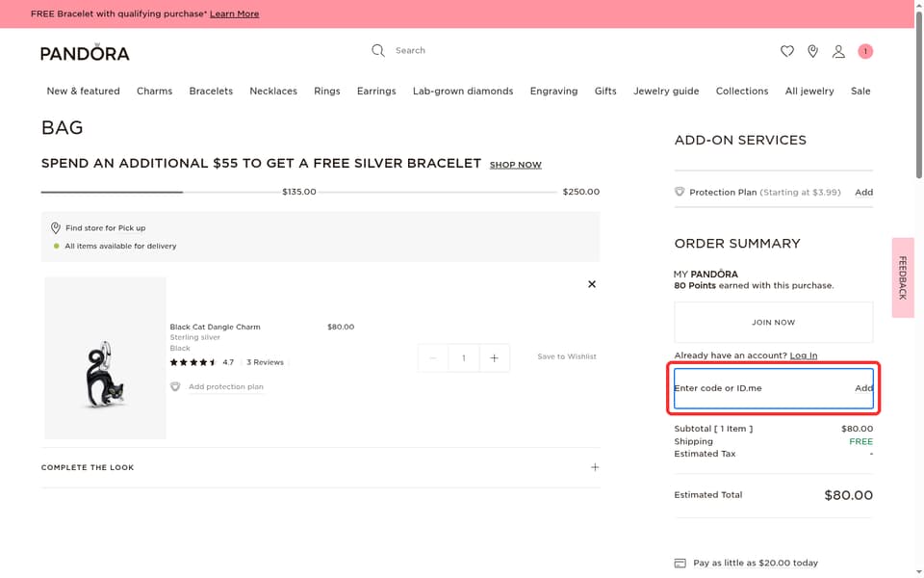Open the Necklaces menu
Screen dimensions: 924x578
click(273, 91)
